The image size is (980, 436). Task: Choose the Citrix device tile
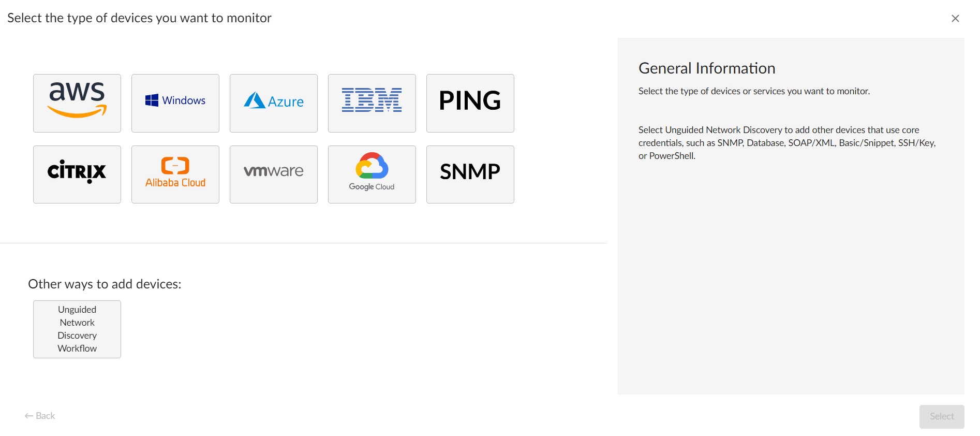click(x=77, y=175)
